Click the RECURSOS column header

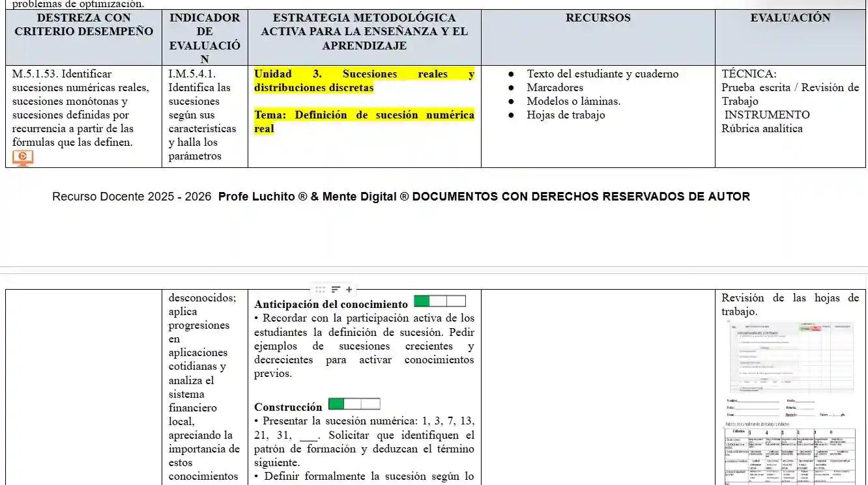(598, 18)
